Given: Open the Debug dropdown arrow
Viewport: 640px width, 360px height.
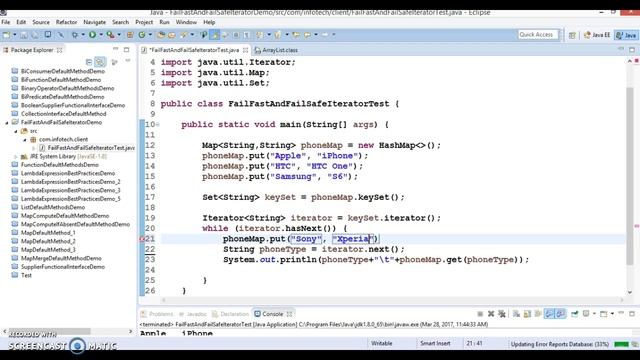Looking at the screenshot, I should (x=83, y=35).
